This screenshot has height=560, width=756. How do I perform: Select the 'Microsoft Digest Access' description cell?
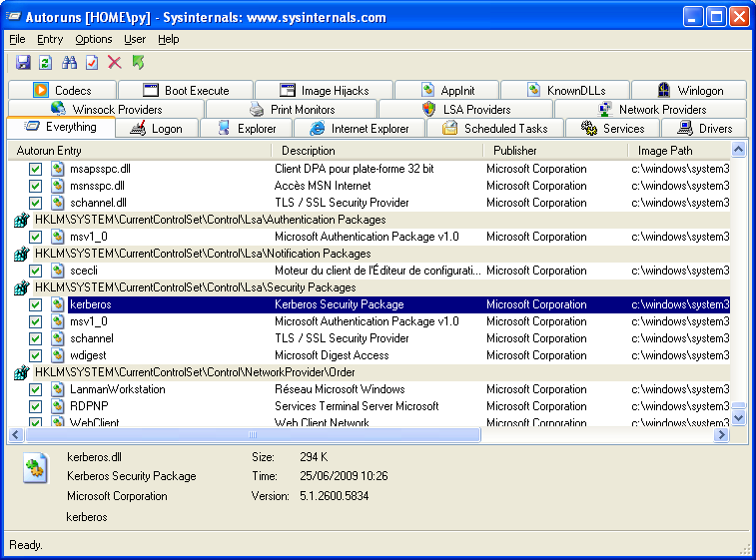(332, 355)
